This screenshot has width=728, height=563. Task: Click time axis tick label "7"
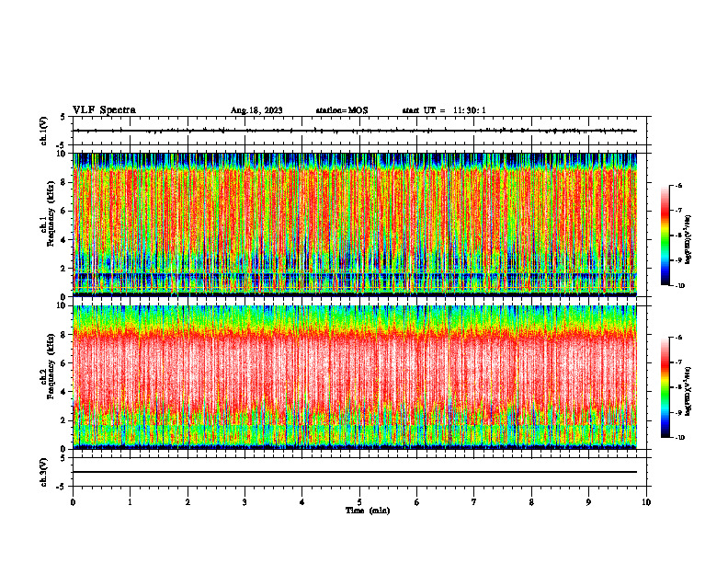click(474, 502)
